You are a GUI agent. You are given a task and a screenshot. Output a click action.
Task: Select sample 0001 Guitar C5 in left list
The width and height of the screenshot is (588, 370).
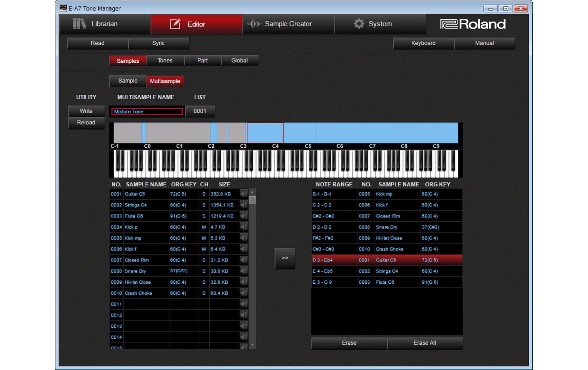click(174, 194)
